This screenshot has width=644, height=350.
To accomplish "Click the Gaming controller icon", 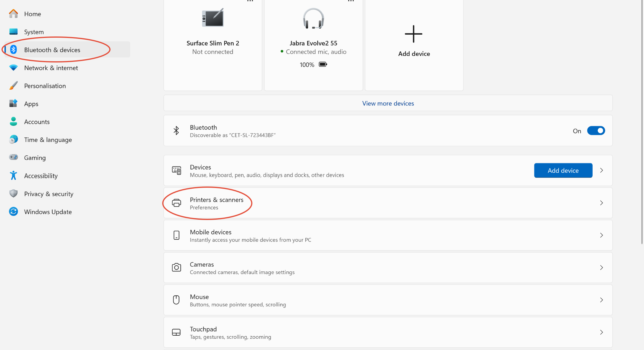I will tap(13, 157).
